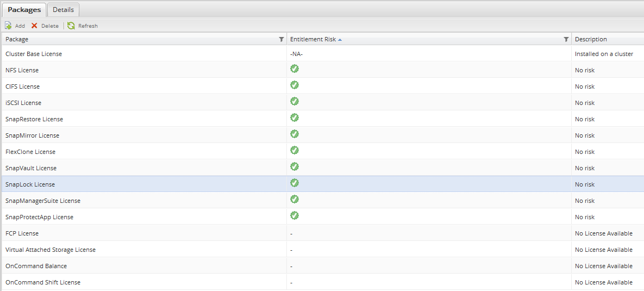Click the SnapProtectApp License risk icon

coord(295,215)
